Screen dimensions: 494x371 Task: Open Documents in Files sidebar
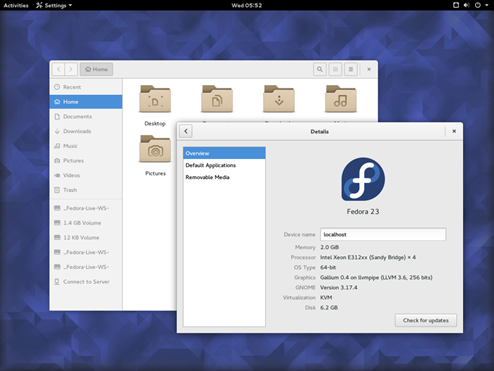86,116
